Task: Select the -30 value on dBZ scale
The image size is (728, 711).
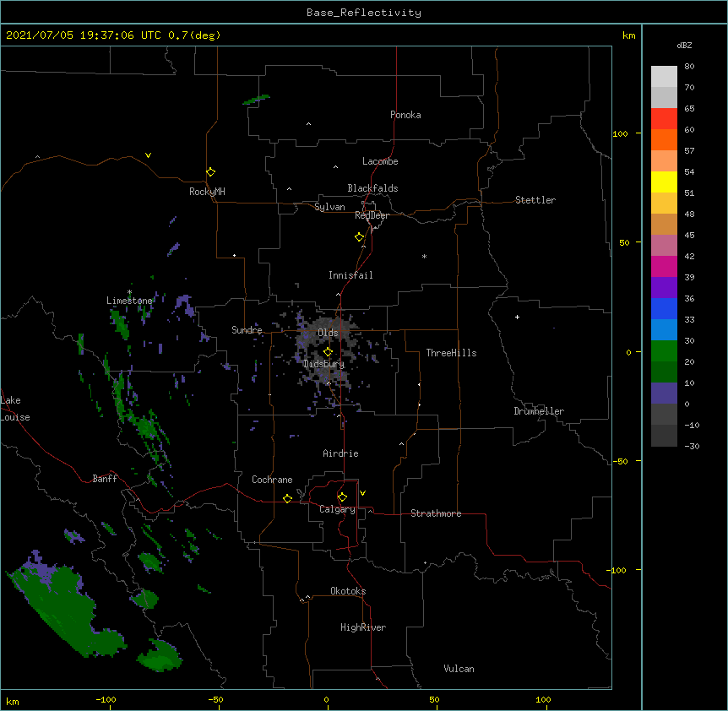Action: 692,446
